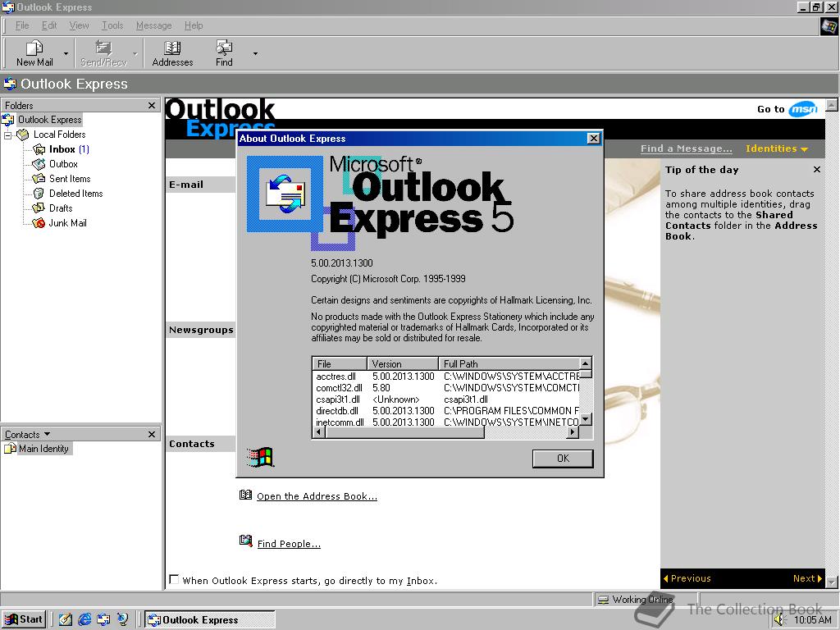Image resolution: width=840 pixels, height=630 pixels.
Task: Click the Address Book icon beside the link
Action: (245, 495)
